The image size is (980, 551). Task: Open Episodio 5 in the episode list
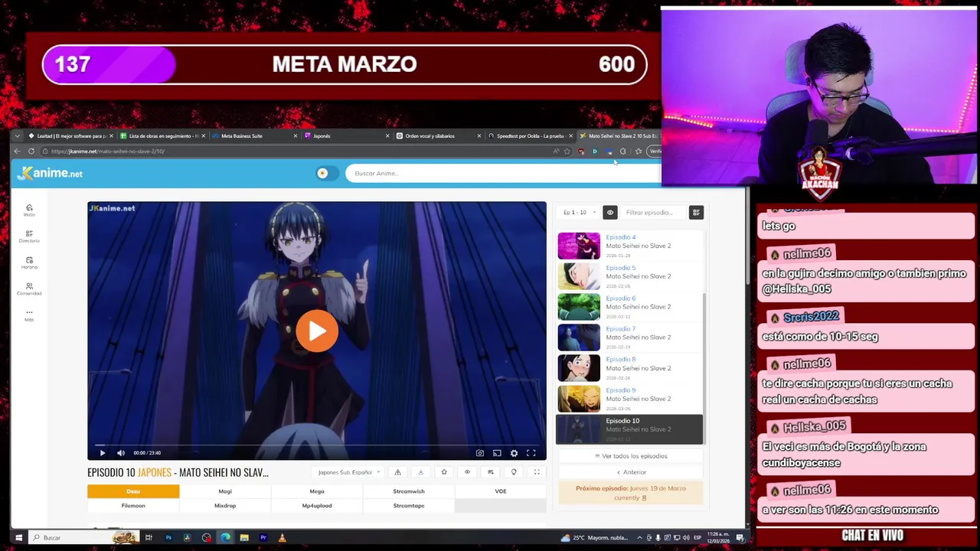[628, 276]
